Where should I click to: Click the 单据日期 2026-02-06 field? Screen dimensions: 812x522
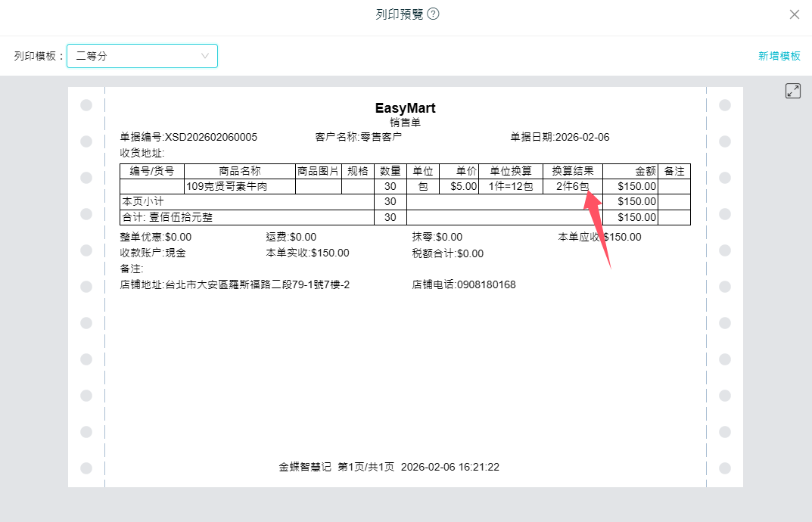point(559,137)
